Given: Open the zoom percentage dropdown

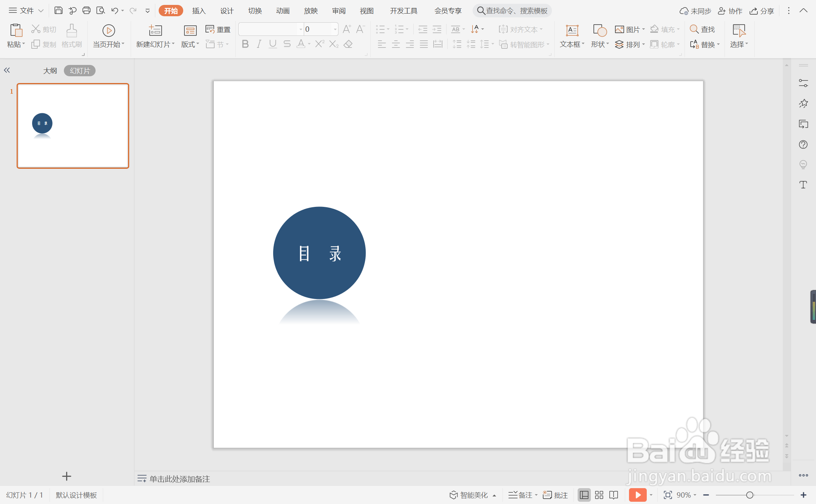Looking at the screenshot, I should coord(695,495).
